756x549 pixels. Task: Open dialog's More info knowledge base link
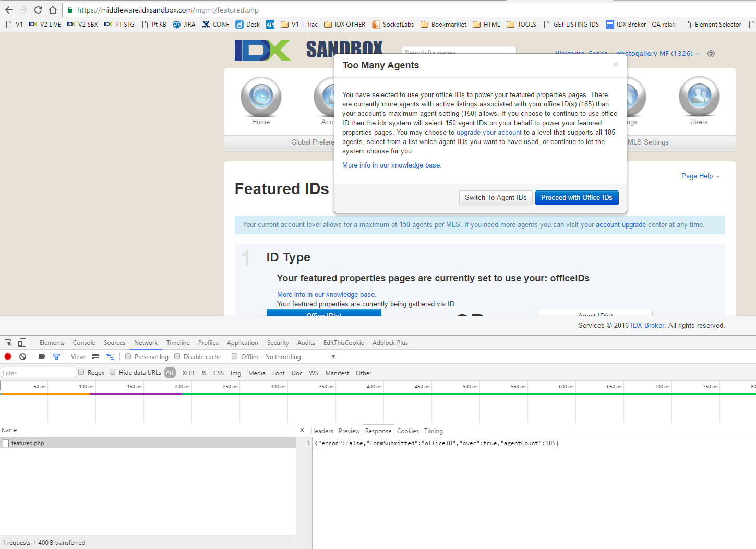[391, 165]
